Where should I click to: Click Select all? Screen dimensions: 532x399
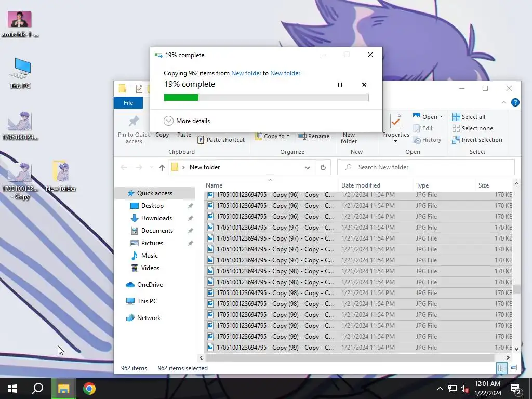click(x=469, y=117)
